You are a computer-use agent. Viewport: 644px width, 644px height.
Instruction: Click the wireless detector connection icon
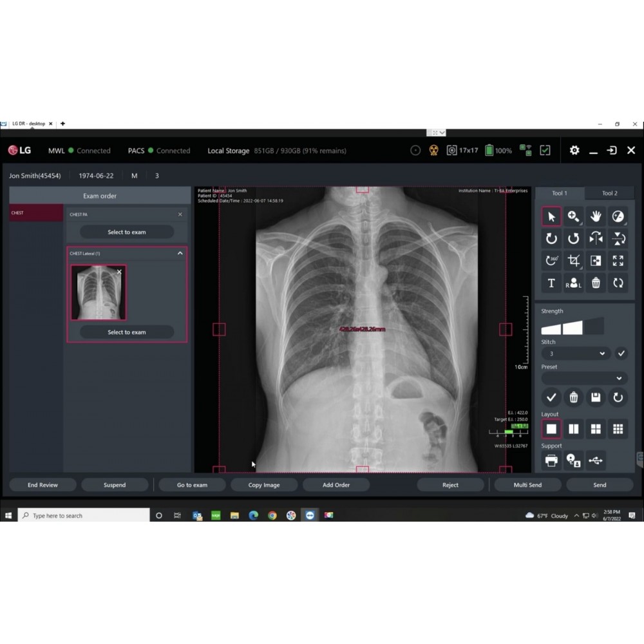pos(526,150)
